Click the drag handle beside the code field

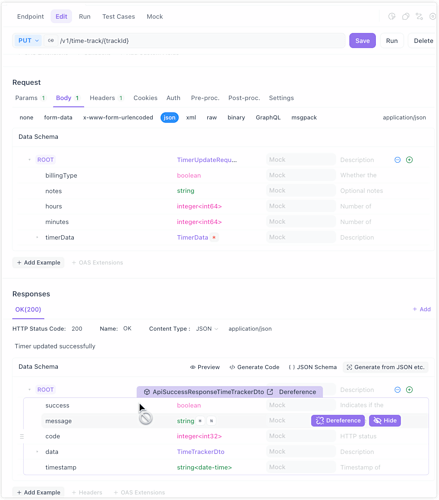[x=22, y=436]
